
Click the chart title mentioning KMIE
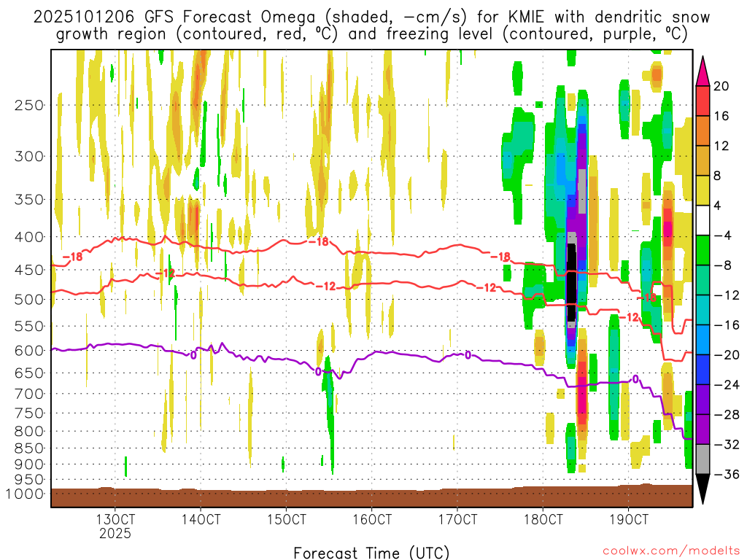[371, 25]
